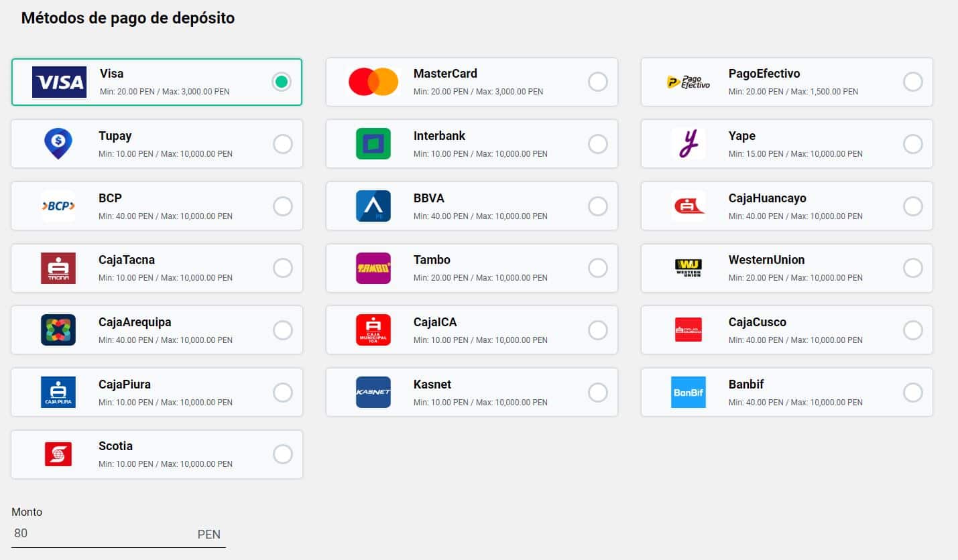The height and width of the screenshot is (560, 958).
Task: Click the Yape name label
Action: point(742,136)
